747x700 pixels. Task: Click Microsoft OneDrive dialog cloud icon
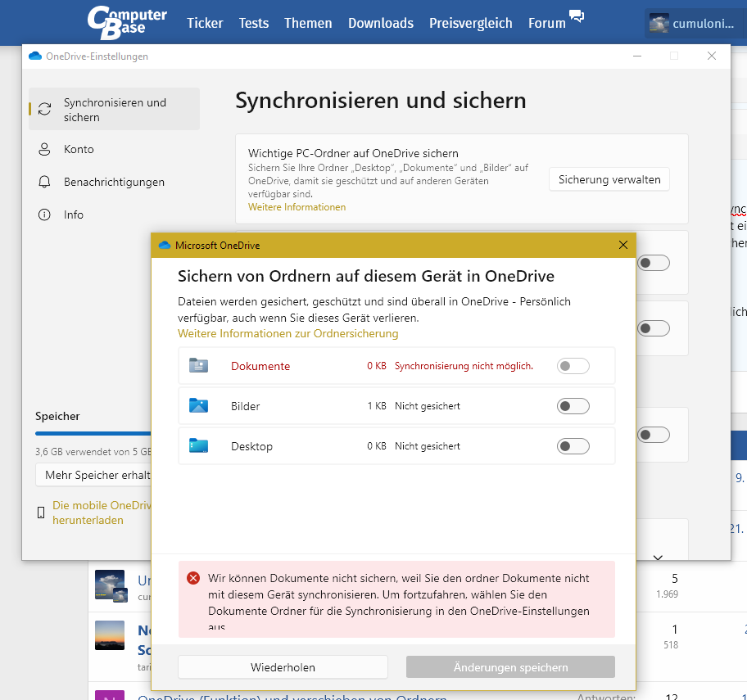pyautogui.click(x=165, y=246)
